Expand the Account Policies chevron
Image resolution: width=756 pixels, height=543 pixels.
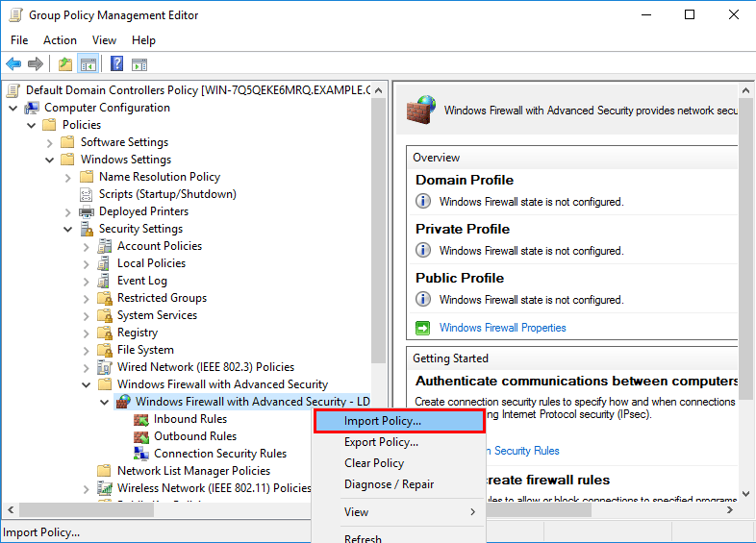tap(87, 247)
